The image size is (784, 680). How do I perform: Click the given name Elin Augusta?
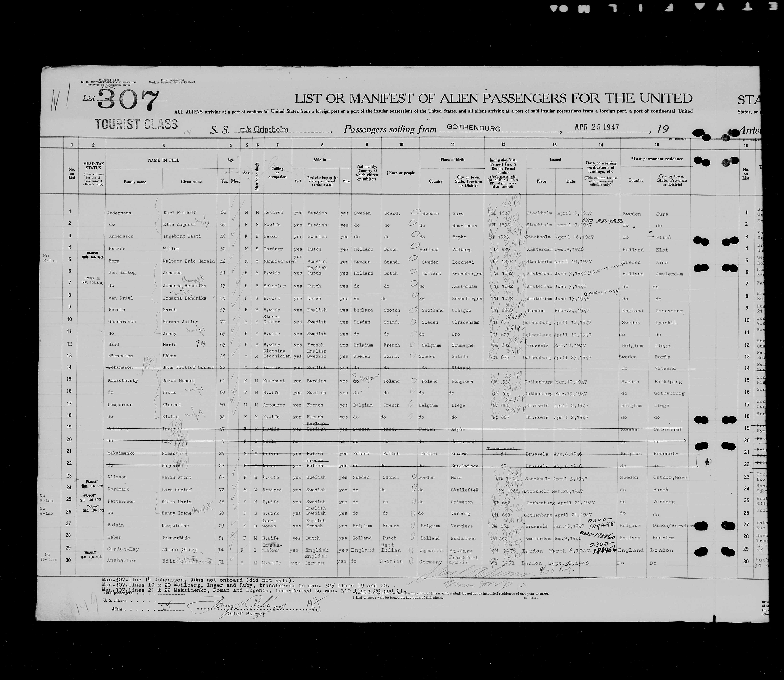[x=179, y=225]
